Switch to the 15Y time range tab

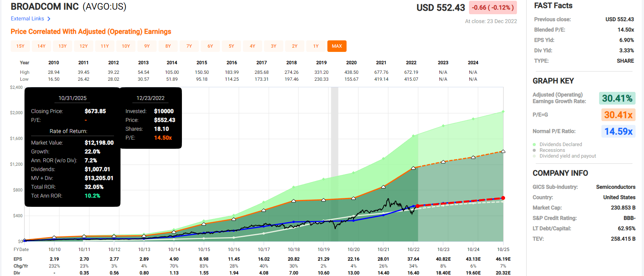tap(20, 46)
